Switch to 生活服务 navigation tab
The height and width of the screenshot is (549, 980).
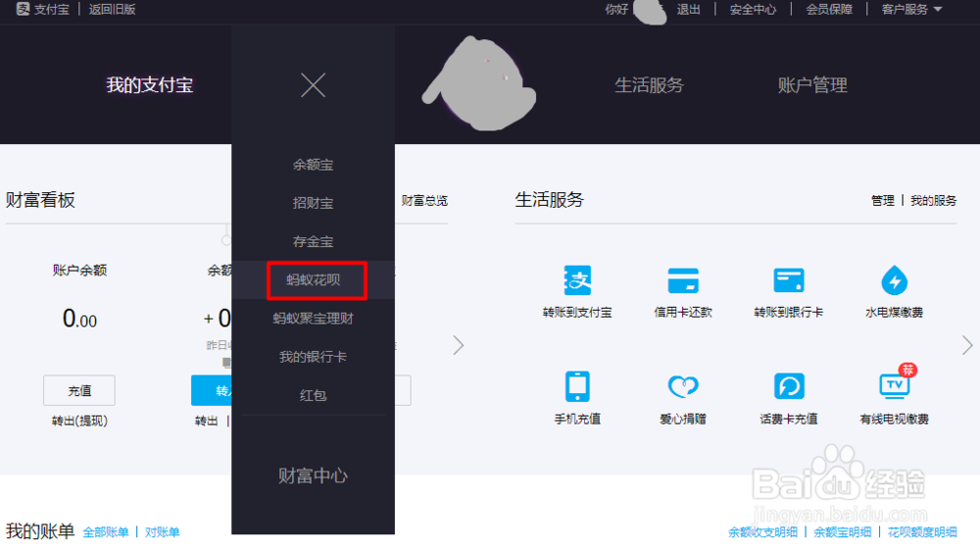point(650,85)
